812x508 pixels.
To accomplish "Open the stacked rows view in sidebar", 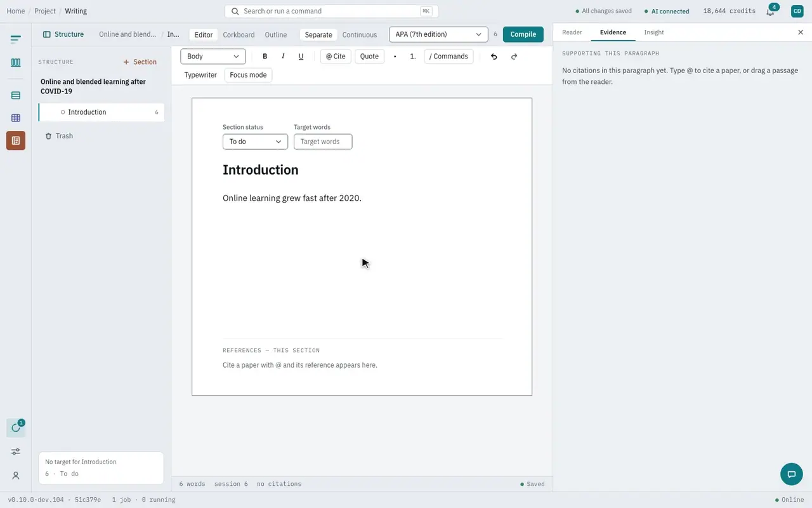I will [x=16, y=95].
